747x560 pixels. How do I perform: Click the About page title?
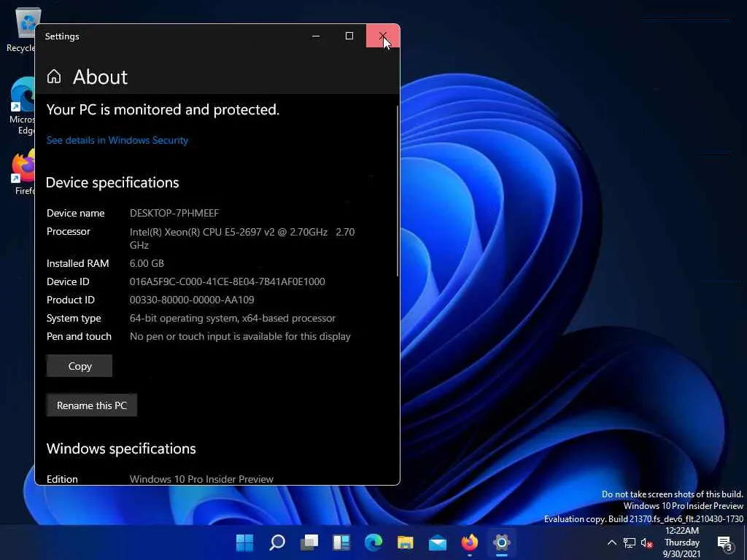pos(100,77)
